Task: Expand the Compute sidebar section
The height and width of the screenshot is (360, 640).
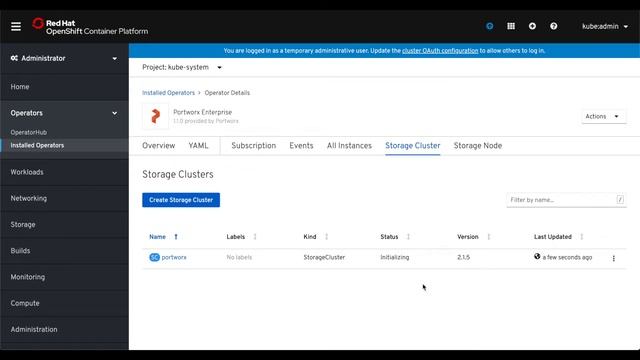Action: [x=64, y=303]
